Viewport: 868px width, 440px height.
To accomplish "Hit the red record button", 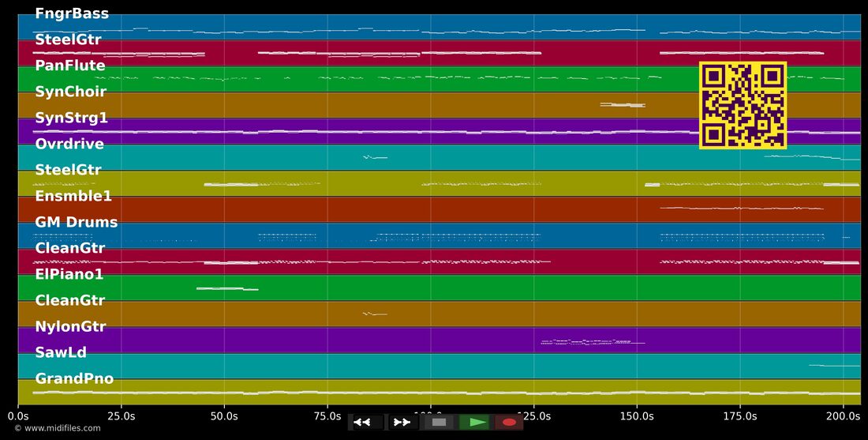I will click(509, 423).
